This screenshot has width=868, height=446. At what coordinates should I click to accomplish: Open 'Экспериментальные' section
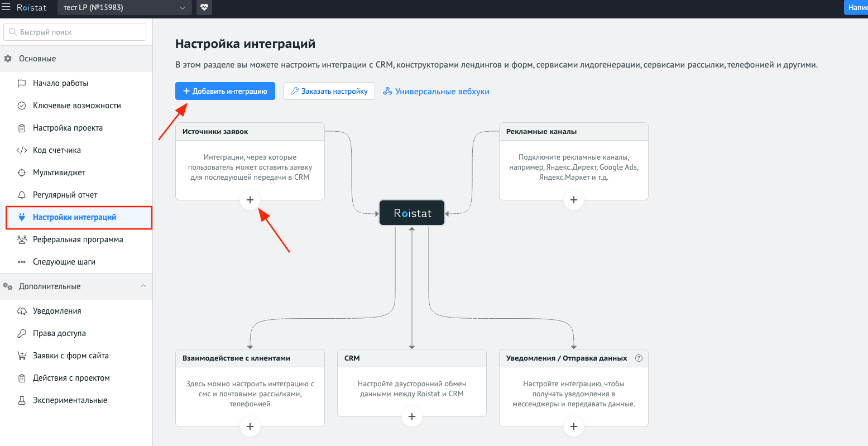pos(76,400)
